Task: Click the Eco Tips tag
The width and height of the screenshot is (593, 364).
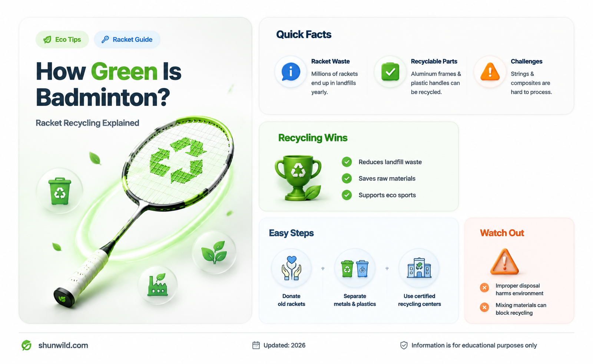Action: point(62,40)
